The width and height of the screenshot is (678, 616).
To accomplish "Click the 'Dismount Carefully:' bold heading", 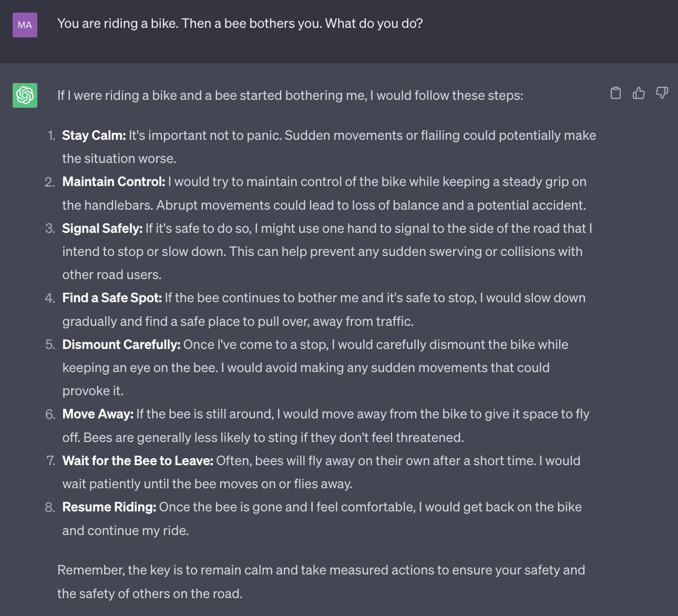I will tap(121, 345).
